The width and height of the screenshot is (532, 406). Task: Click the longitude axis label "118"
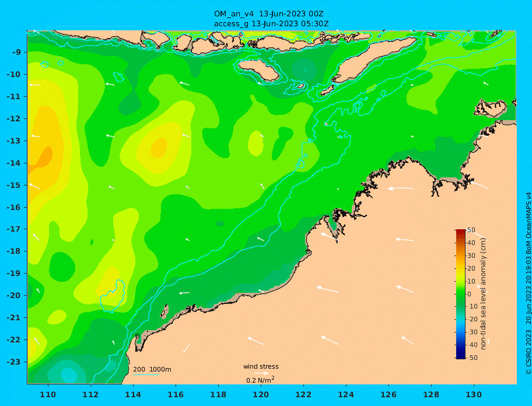(x=218, y=394)
